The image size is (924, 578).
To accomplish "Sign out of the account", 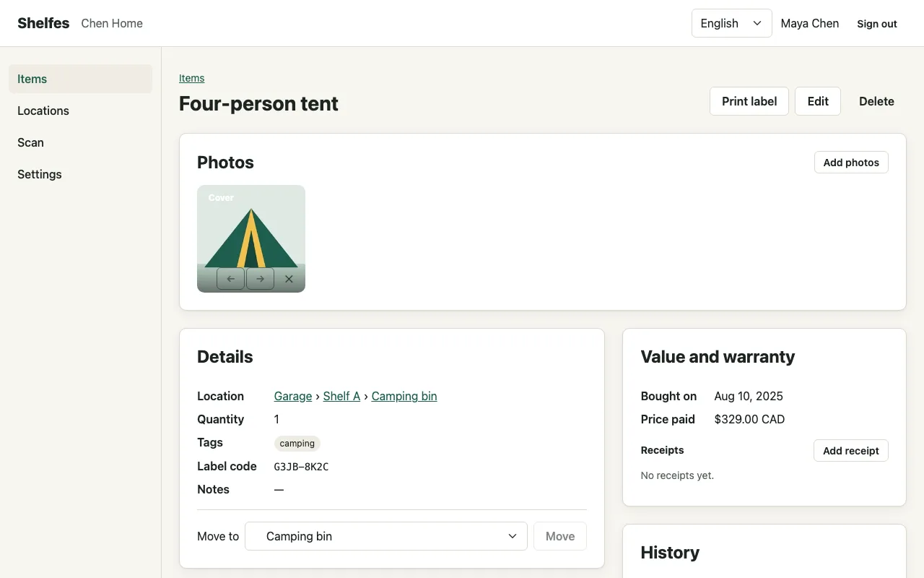I will coord(877,23).
